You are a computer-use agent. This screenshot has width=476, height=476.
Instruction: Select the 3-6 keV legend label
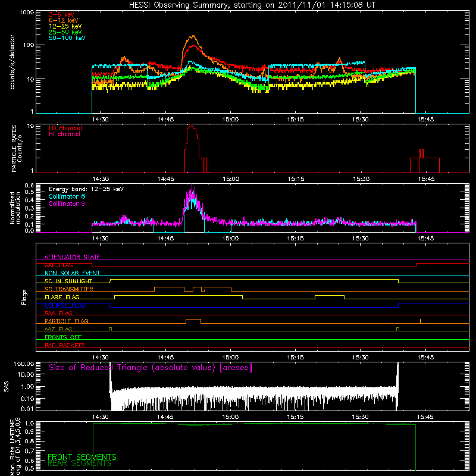(x=62, y=14)
